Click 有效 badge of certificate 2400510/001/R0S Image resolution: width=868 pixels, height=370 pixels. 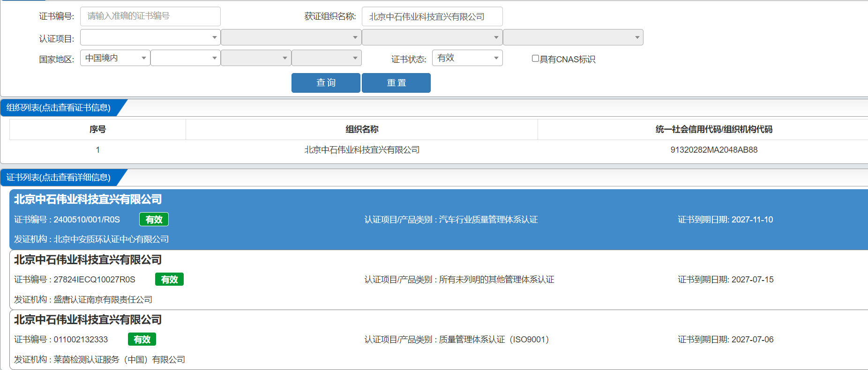[x=154, y=219]
